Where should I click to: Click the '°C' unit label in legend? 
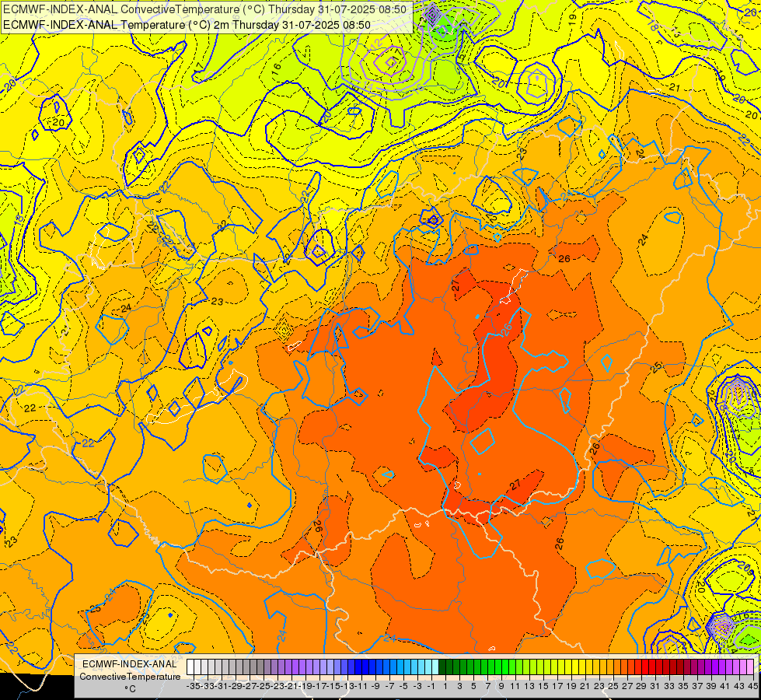coord(130,689)
